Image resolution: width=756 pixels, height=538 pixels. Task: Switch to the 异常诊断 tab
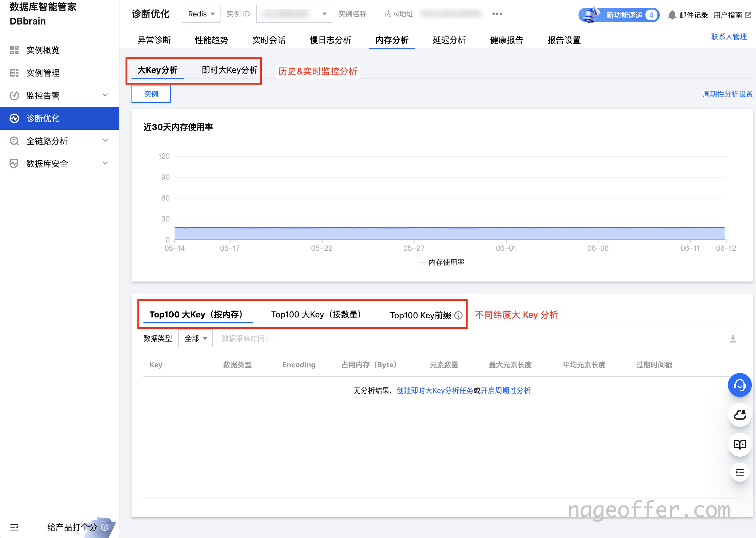click(x=154, y=40)
